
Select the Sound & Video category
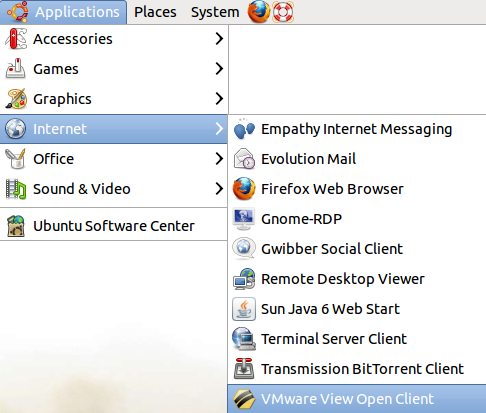pos(114,189)
